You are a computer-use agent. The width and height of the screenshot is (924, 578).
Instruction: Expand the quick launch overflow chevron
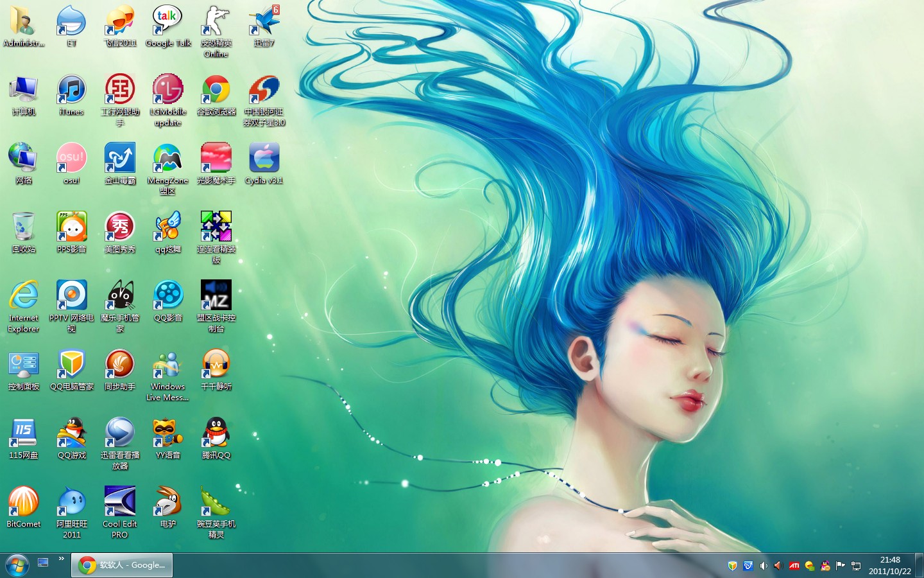62,559
